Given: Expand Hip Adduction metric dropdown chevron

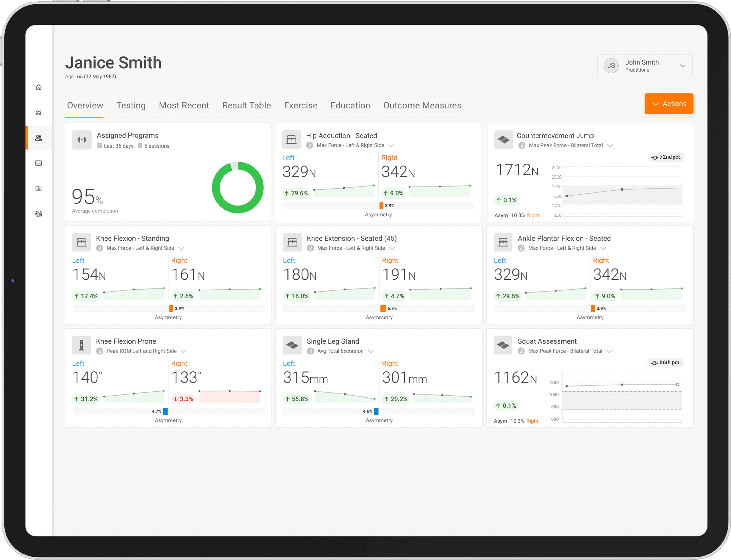Looking at the screenshot, I should pyautogui.click(x=392, y=146).
